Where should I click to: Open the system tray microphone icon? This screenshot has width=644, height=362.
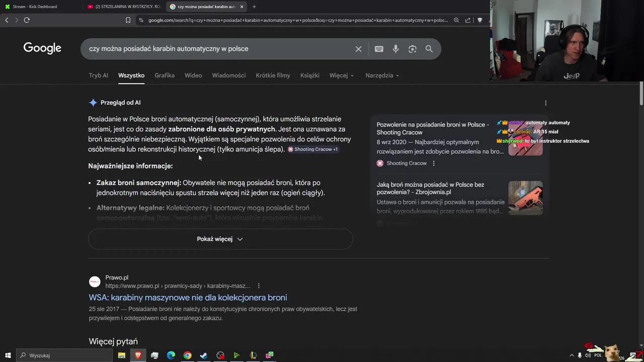click(580, 355)
